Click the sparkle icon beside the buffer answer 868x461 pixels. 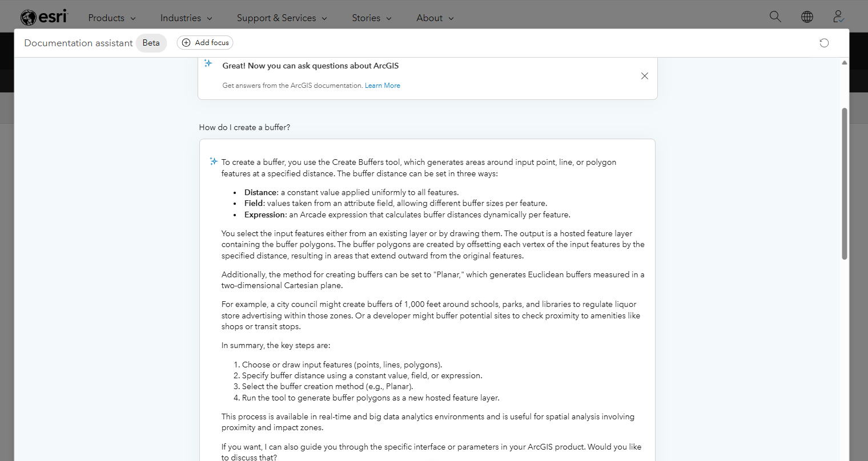point(214,161)
